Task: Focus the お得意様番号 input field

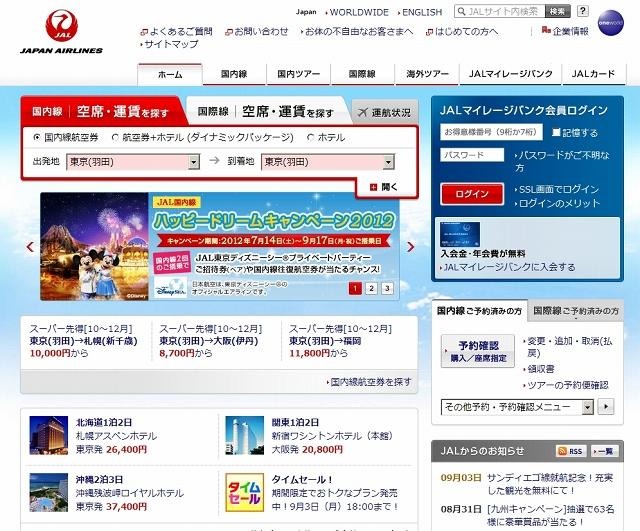Action: [x=491, y=132]
